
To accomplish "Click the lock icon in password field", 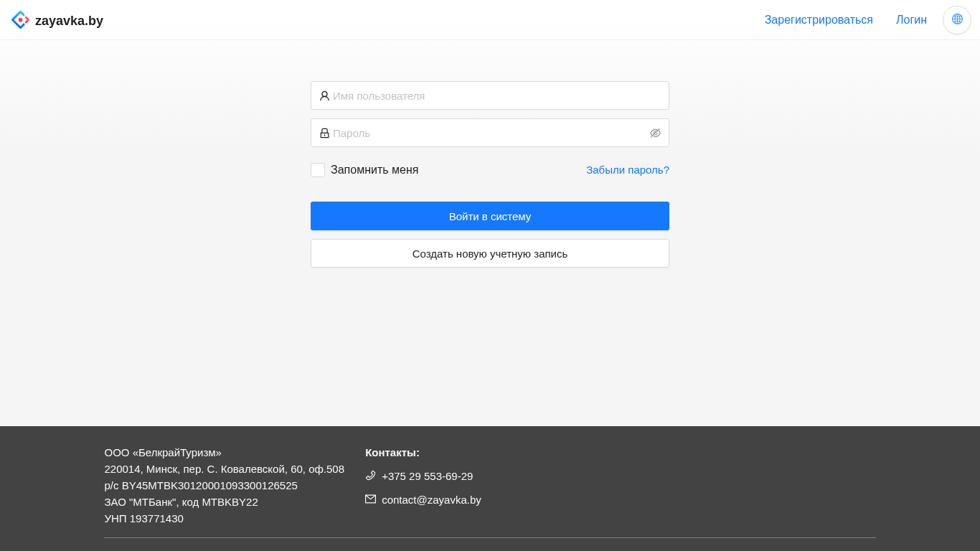I will point(324,133).
